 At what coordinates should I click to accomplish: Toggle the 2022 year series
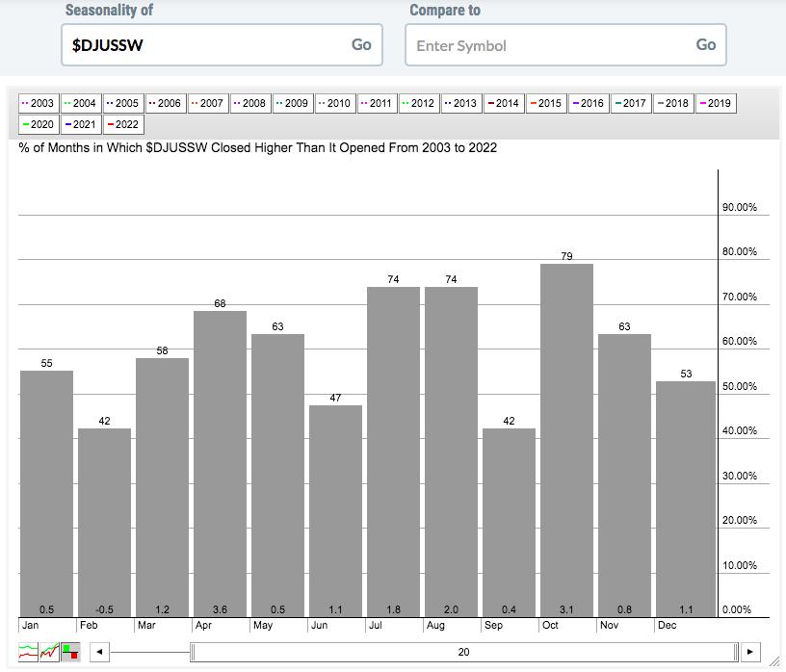tap(123, 124)
